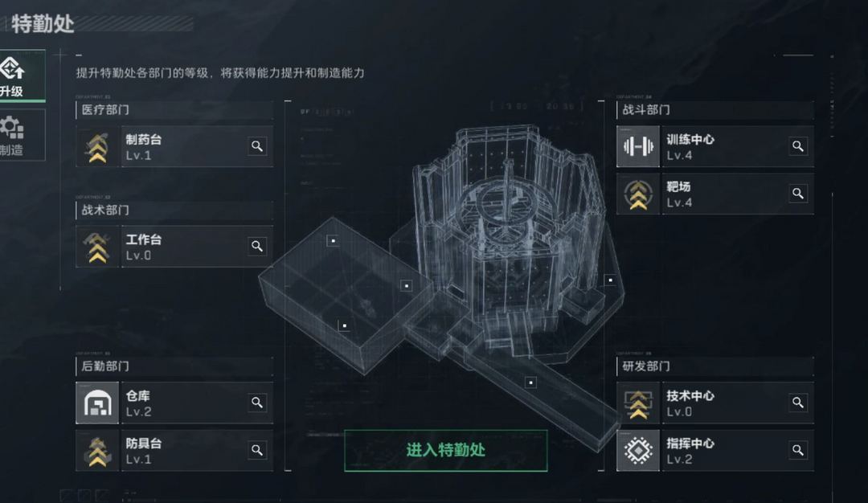Select the 技术中心 Lv.0 entry

(715, 403)
